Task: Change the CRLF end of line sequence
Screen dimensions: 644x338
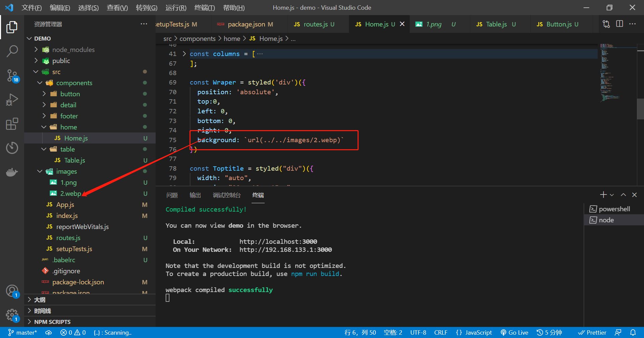Action: 441,333
